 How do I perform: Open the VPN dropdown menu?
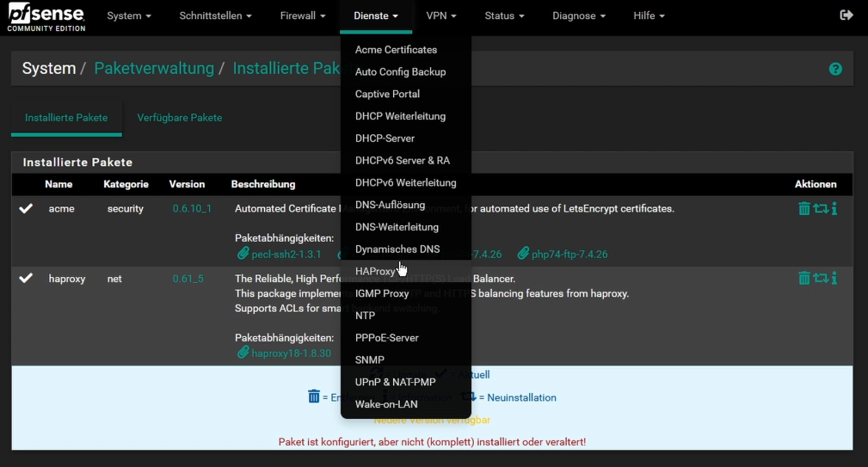(x=441, y=15)
